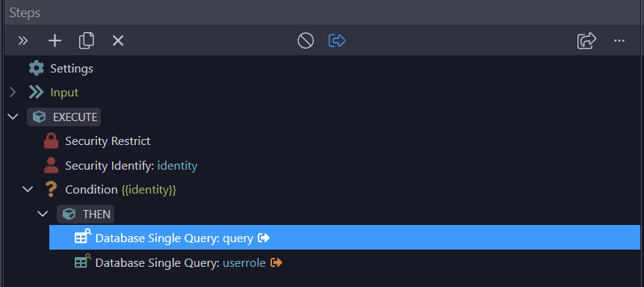This screenshot has height=287, width=644.
Task: Click the Settings gear icon
Action: pyautogui.click(x=36, y=68)
